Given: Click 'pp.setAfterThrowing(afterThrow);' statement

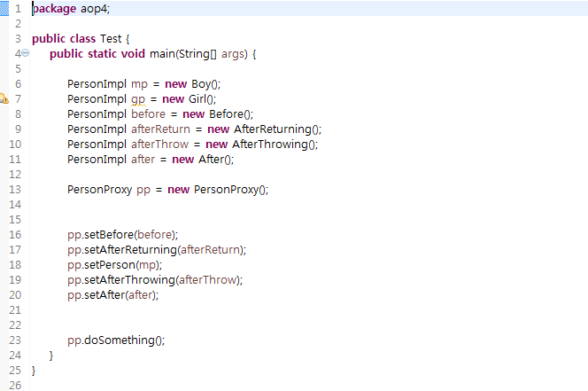Looking at the screenshot, I should tap(155, 280).
